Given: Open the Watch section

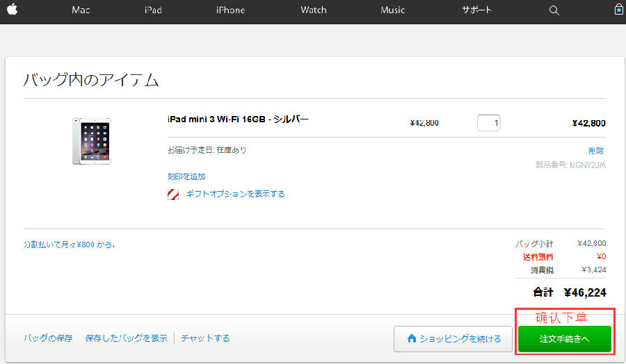Looking at the screenshot, I should point(314,10).
